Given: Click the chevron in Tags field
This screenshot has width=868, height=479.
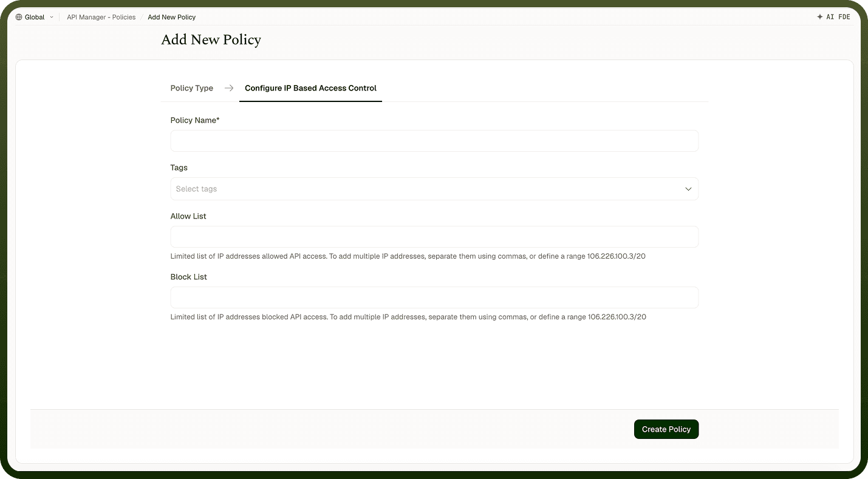Looking at the screenshot, I should click(688, 189).
